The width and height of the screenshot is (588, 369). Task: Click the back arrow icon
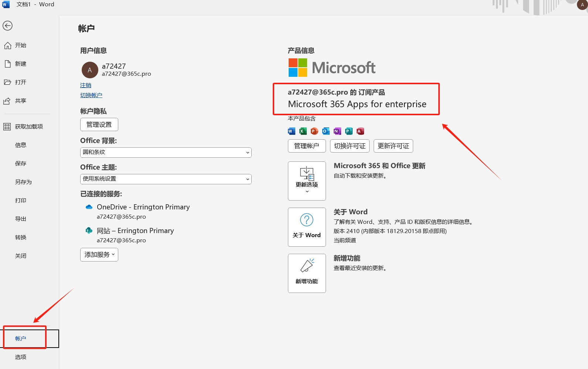point(8,25)
